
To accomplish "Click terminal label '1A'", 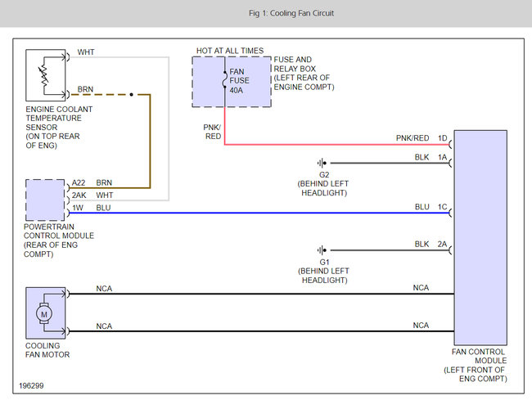I will [x=443, y=157].
